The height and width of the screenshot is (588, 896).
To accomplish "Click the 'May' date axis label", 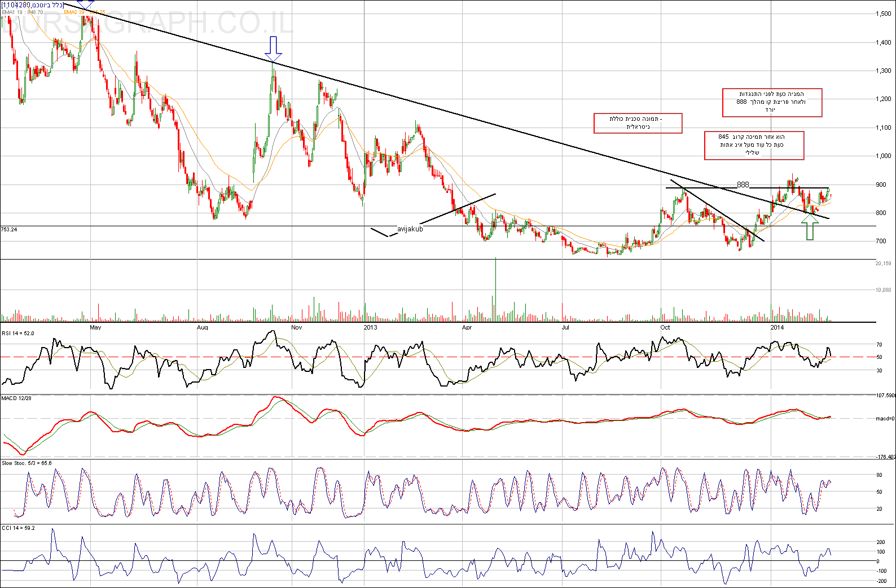I will tap(95, 327).
